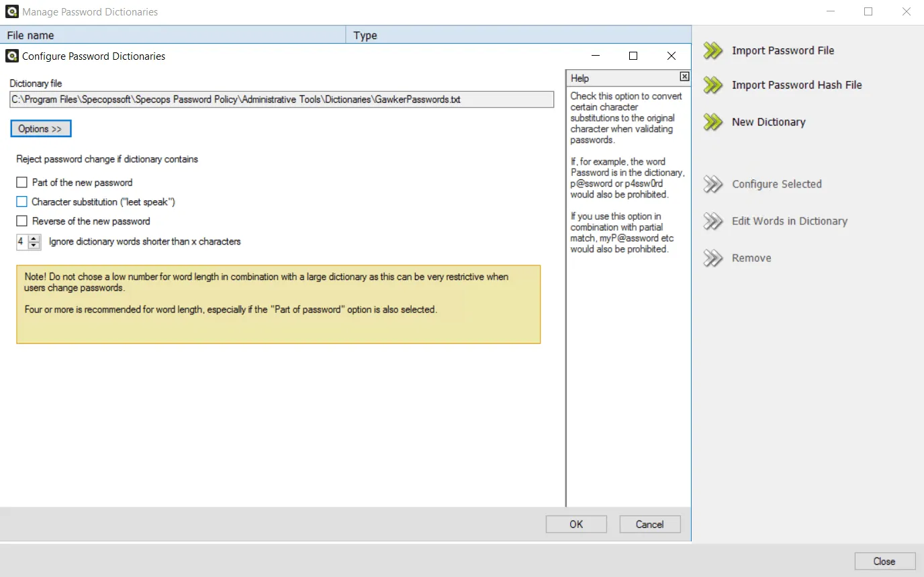
Task: Select New Dictionary link
Action: coord(769,122)
